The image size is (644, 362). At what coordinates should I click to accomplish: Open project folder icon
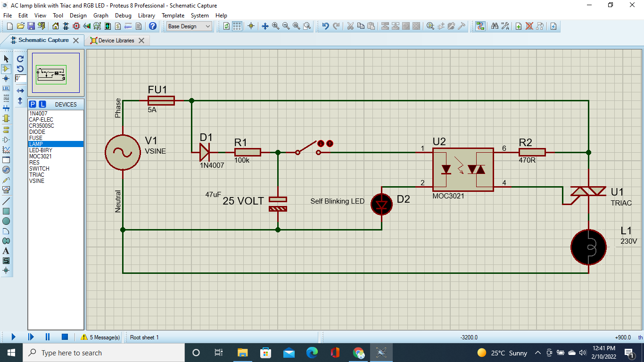pos(20,26)
